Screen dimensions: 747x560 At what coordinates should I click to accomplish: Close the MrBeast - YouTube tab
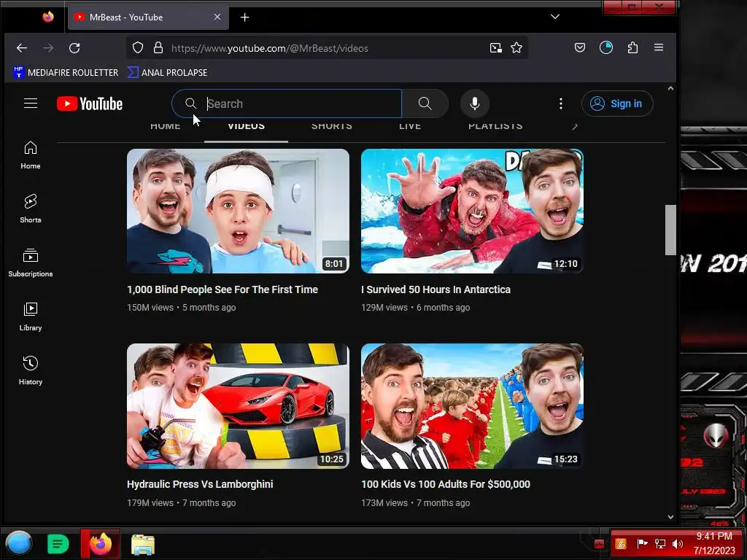point(217,17)
